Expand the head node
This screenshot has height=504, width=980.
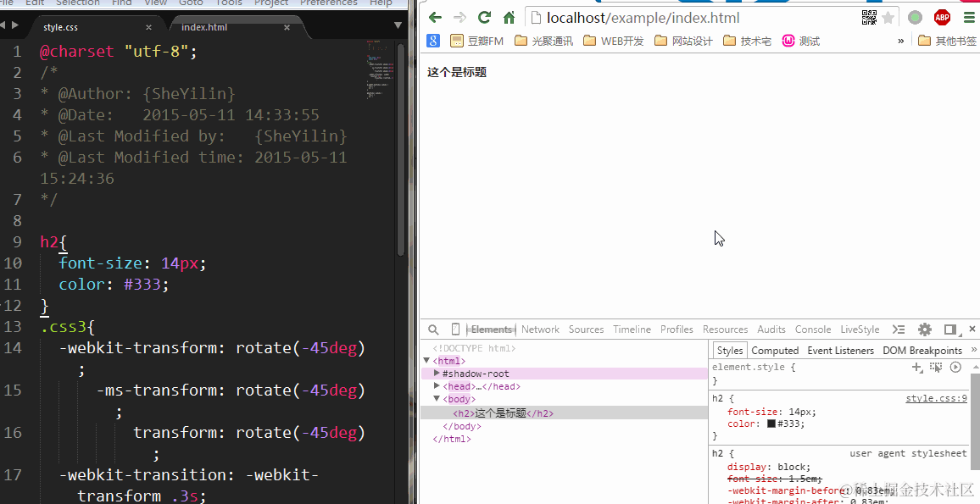[x=437, y=386]
